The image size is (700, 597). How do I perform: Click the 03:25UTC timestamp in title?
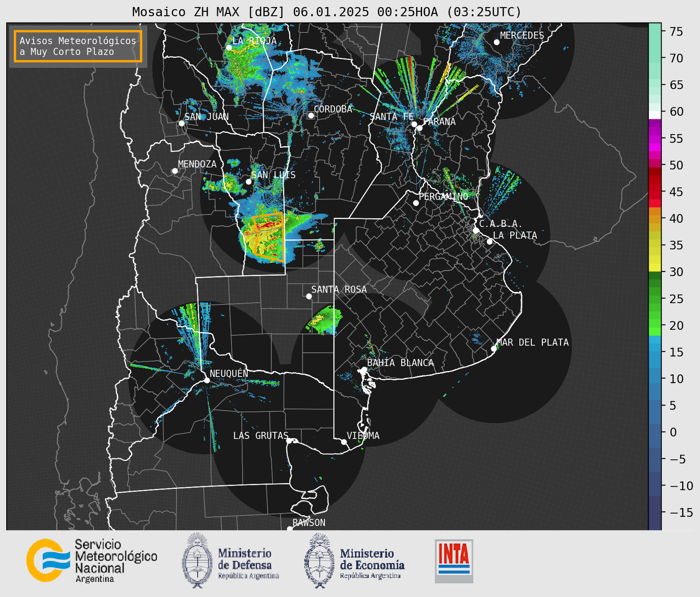[x=484, y=12]
